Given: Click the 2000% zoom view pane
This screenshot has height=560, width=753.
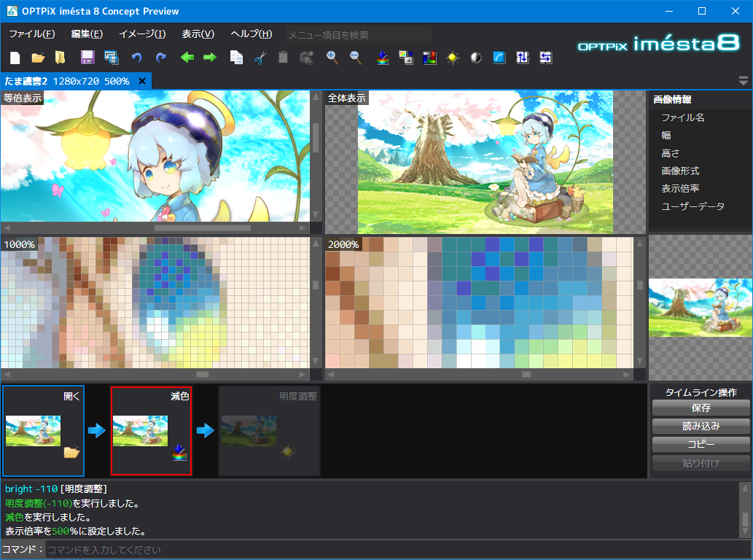Looking at the screenshot, I should (479, 303).
